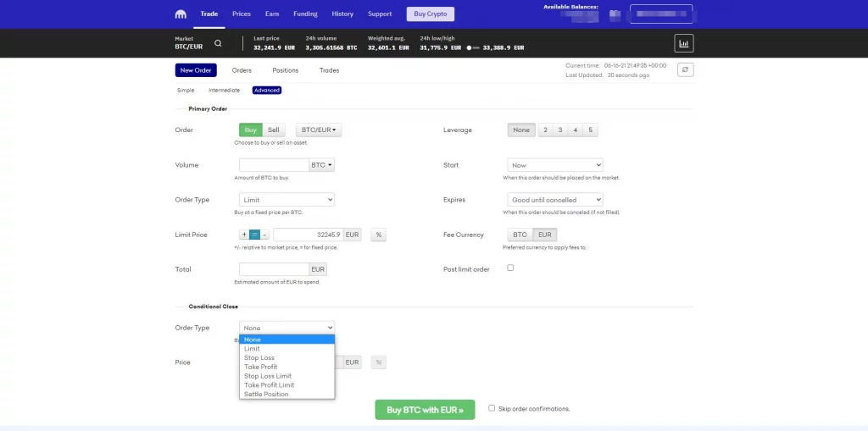This screenshot has height=431, width=868.
Task: Open the Positions tab
Action: tap(285, 70)
